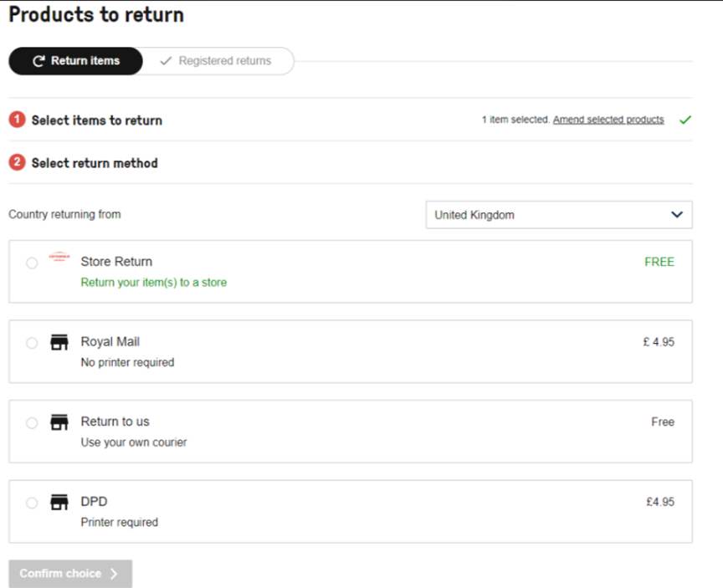Image resolution: width=723 pixels, height=588 pixels.
Task: Click the store icon beside DPD
Action: click(x=59, y=503)
